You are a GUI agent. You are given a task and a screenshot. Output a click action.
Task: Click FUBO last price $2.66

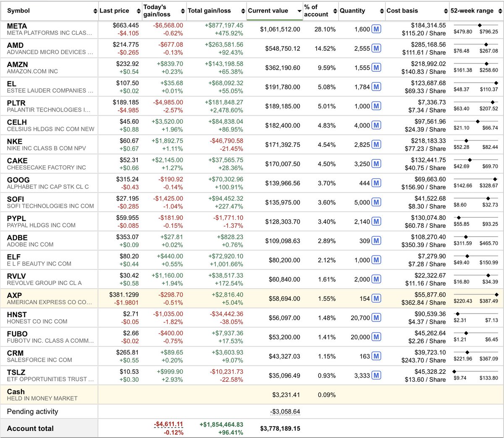coord(131,333)
